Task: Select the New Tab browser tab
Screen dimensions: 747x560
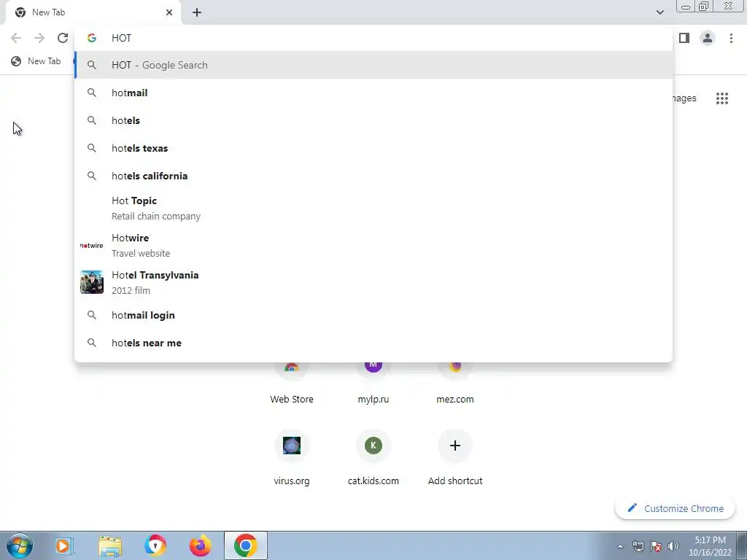Action: 93,12
